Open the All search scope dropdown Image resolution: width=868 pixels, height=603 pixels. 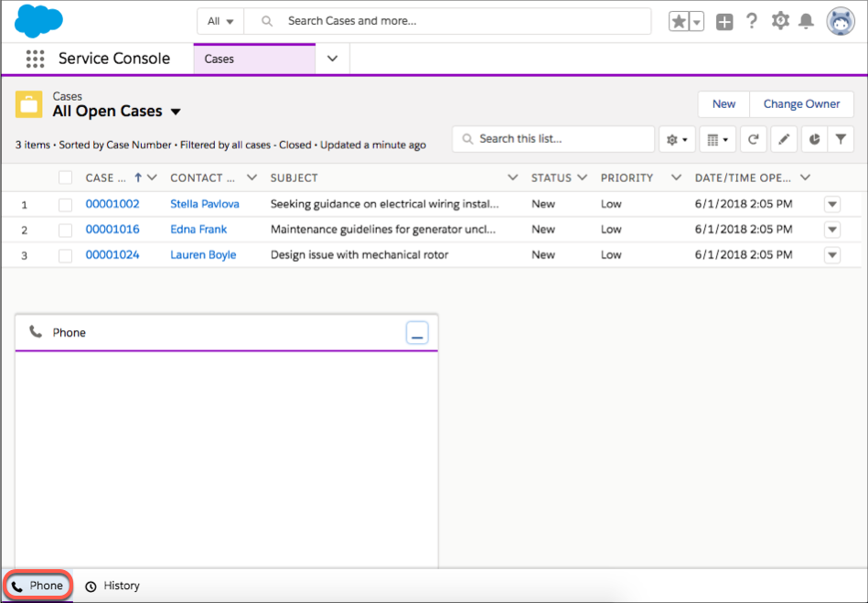220,22
